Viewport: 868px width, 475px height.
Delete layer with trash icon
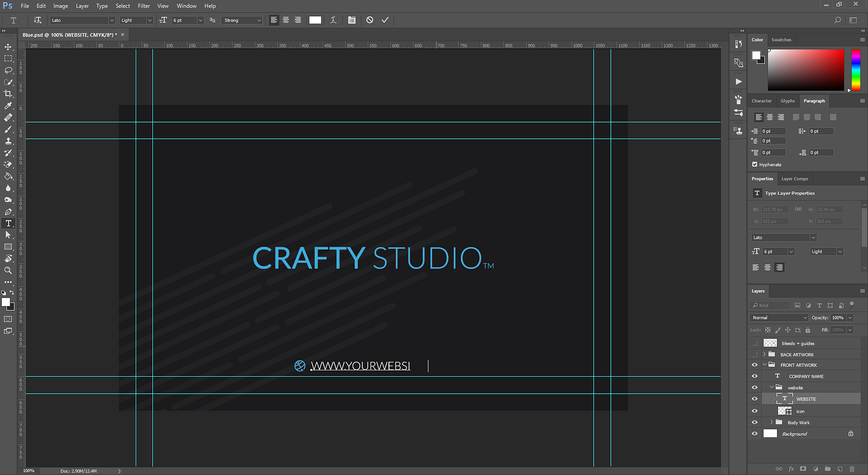(x=852, y=468)
